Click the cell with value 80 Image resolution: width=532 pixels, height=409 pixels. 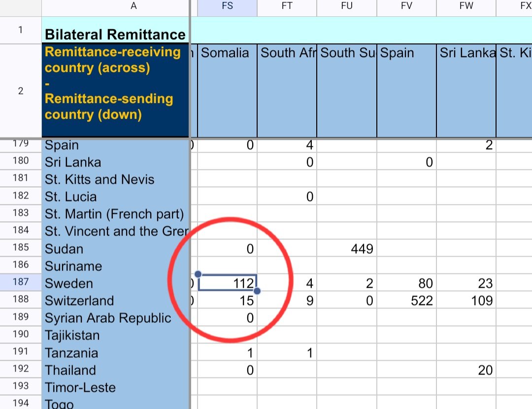point(406,283)
